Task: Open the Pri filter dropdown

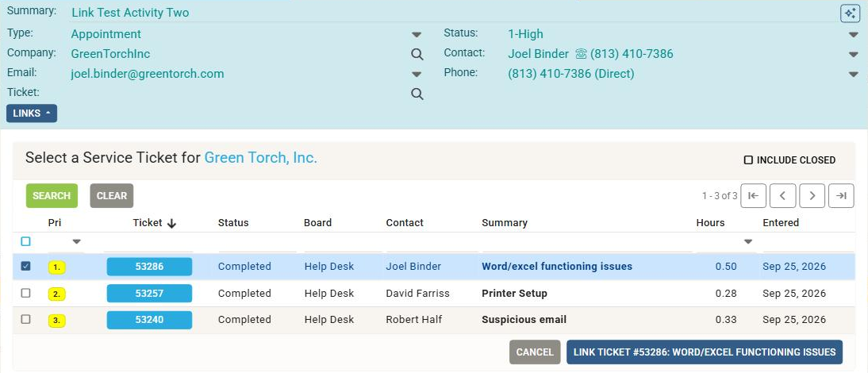Action: [76, 242]
